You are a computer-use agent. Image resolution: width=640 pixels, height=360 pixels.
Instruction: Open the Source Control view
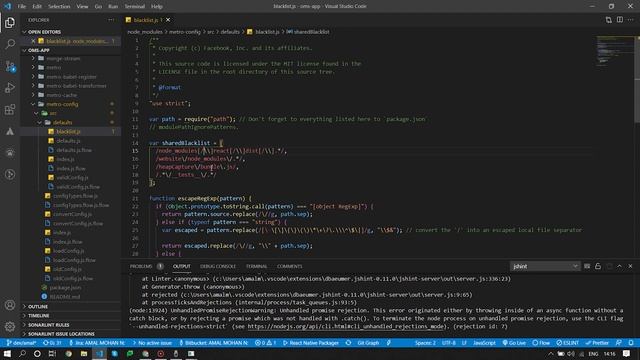10,66
